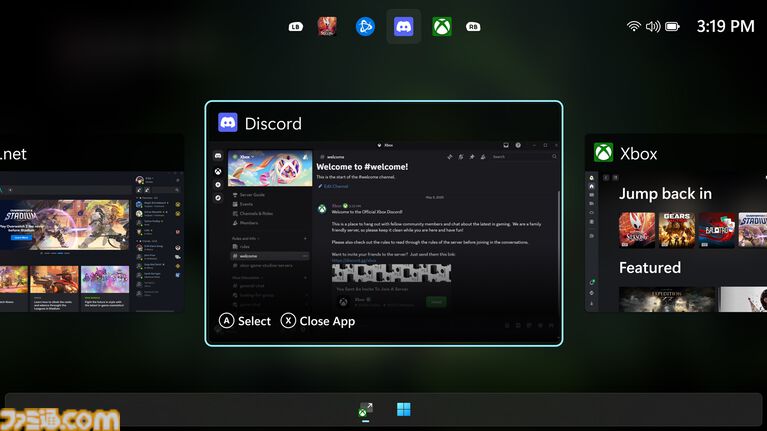Click the Xbox avatar on the welcome message
Screen dimensions: 767x431
point(322,209)
